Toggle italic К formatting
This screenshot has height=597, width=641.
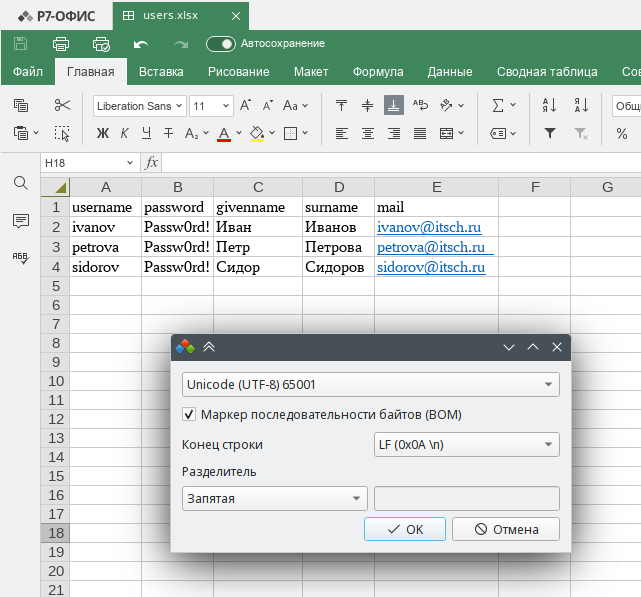(125, 133)
